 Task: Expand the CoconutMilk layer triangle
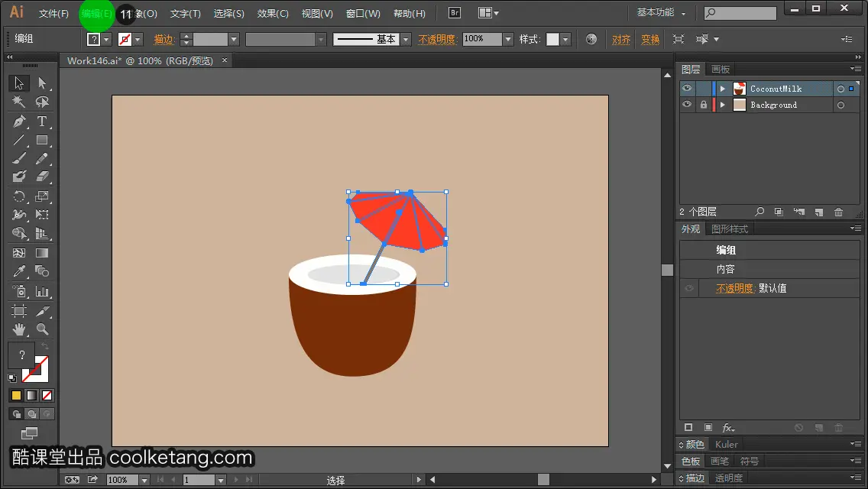[x=722, y=89]
